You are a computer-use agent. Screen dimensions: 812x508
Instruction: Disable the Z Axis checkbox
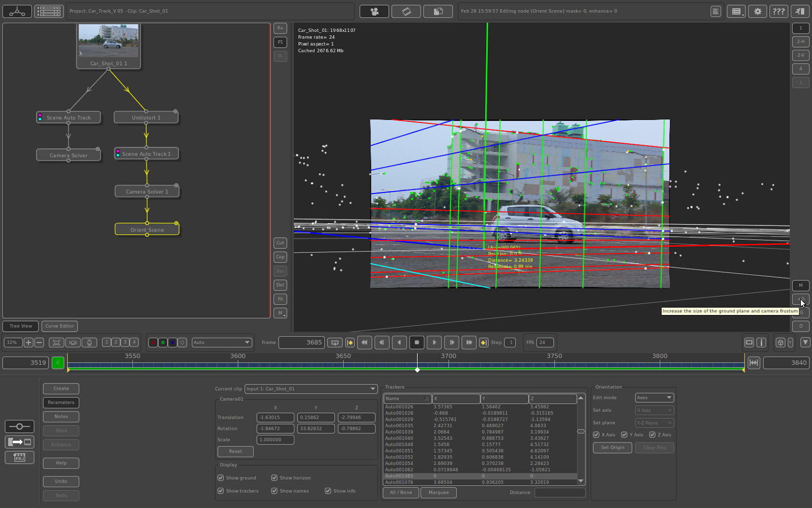coord(652,435)
